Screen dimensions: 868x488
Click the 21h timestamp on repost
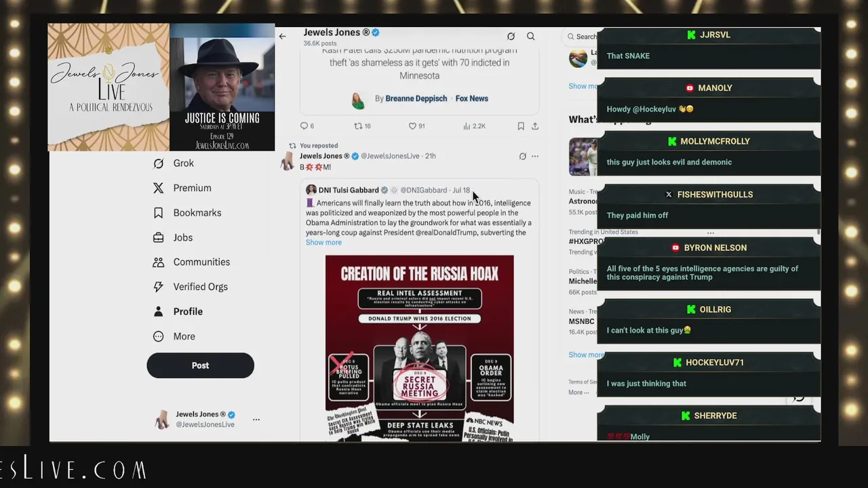tap(430, 156)
